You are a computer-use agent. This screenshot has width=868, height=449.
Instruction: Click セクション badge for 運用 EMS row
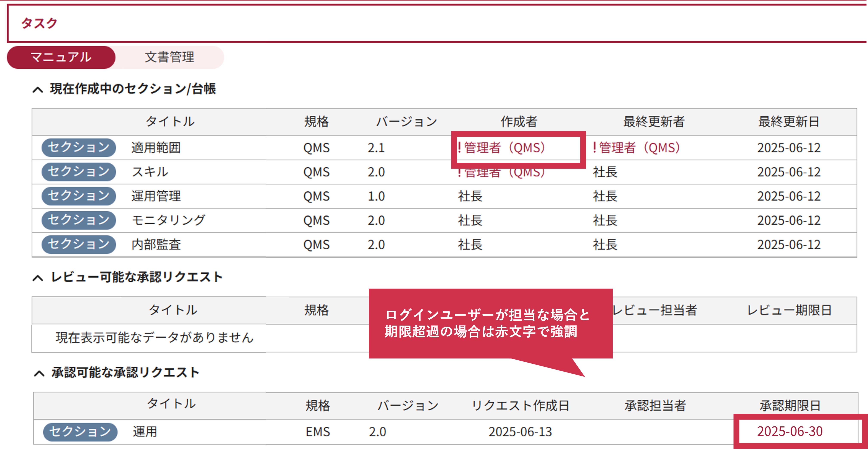click(80, 432)
